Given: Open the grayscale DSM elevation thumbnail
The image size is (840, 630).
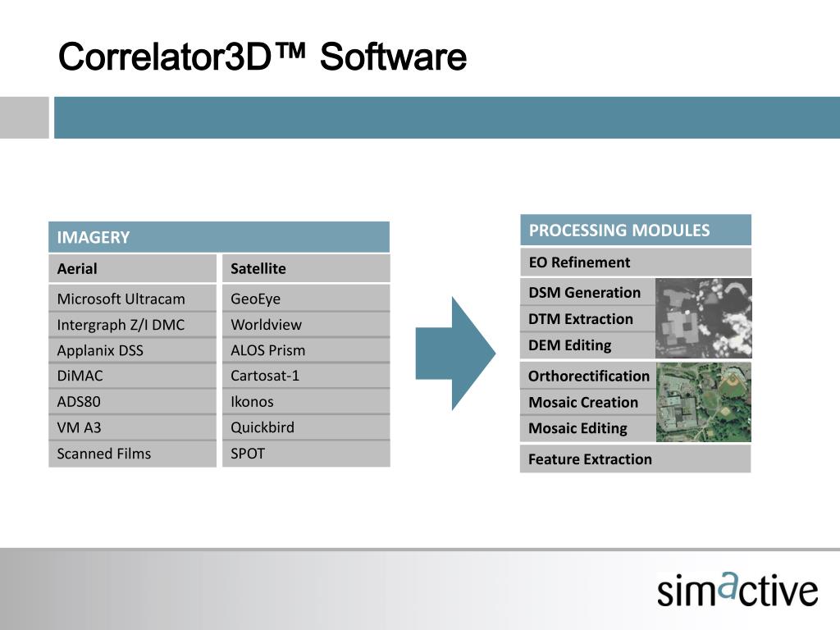Looking at the screenshot, I should point(703,318).
